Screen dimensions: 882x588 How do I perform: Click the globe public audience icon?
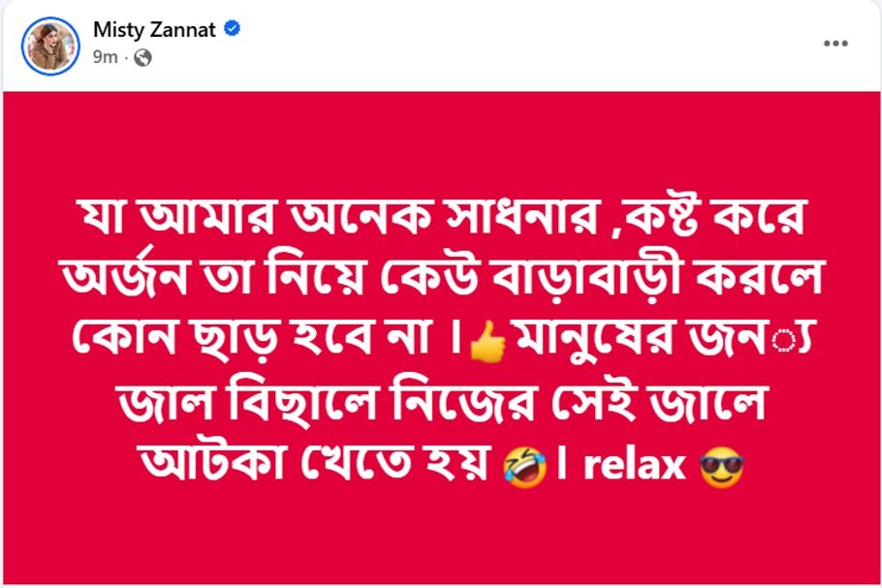click(x=142, y=57)
